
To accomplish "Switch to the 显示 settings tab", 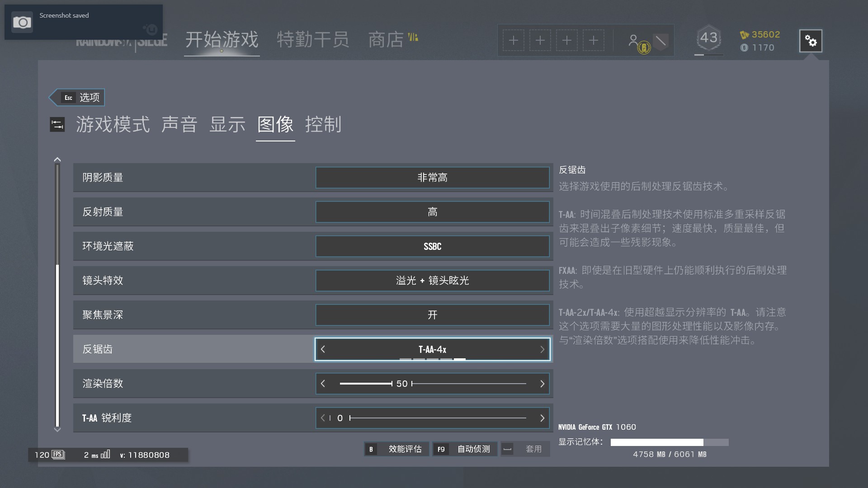I will tap(227, 124).
